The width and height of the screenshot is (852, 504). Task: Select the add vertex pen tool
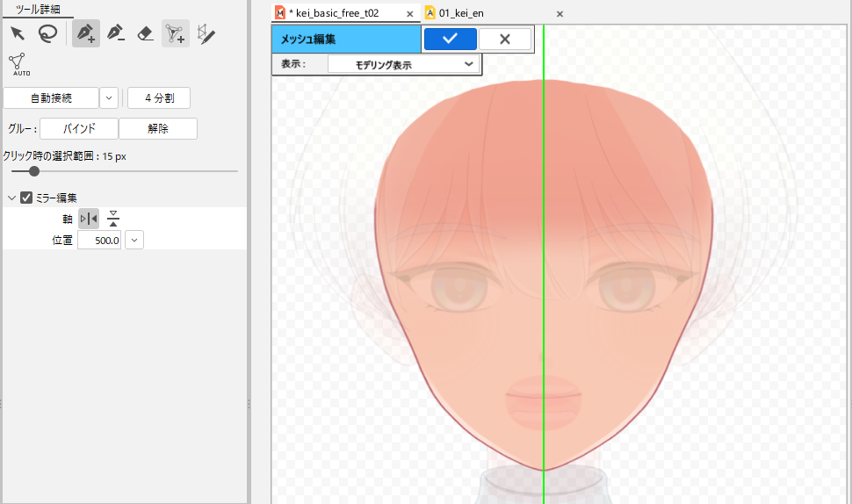85,34
